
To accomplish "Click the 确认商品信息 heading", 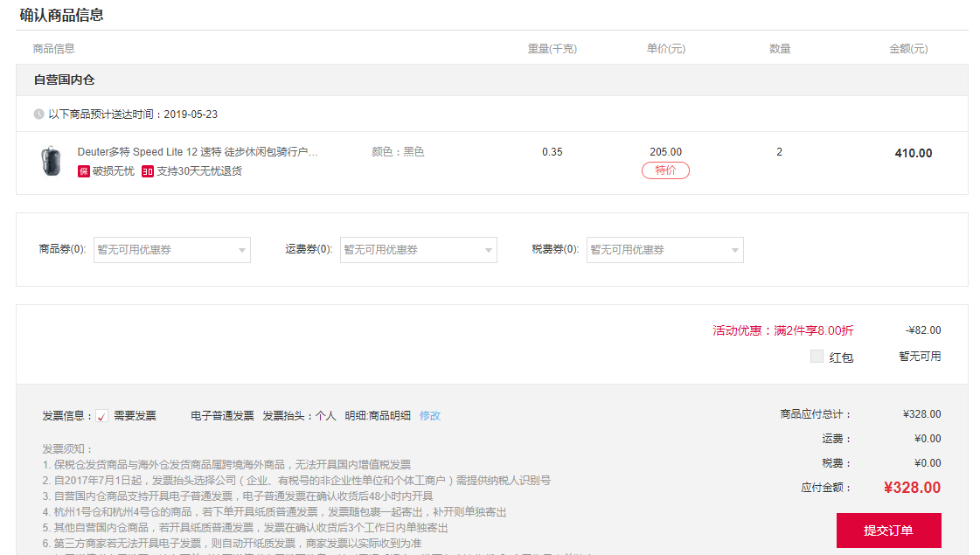I will pyautogui.click(x=61, y=15).
